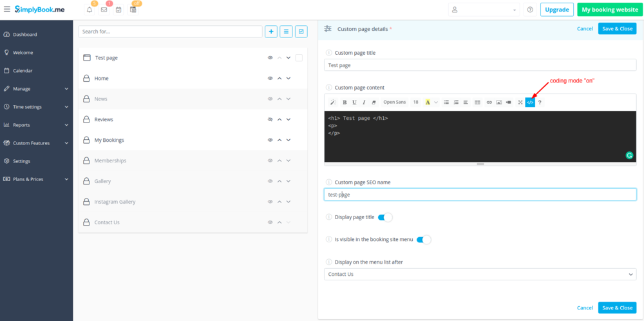Click the bold formatting icon
Viewport: 644px width, 321px height.
(345, 102)
